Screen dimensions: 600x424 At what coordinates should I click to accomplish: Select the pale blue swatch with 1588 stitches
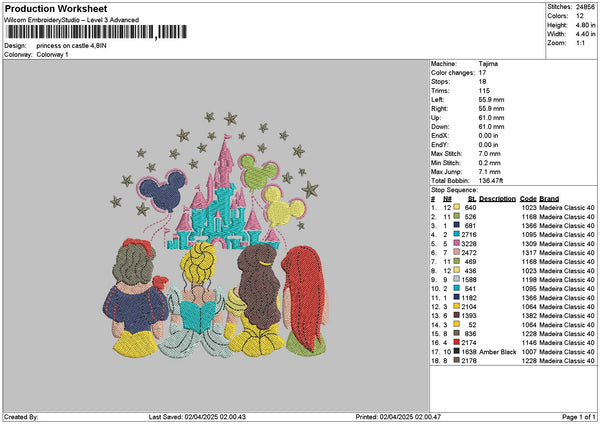(457, 279)
